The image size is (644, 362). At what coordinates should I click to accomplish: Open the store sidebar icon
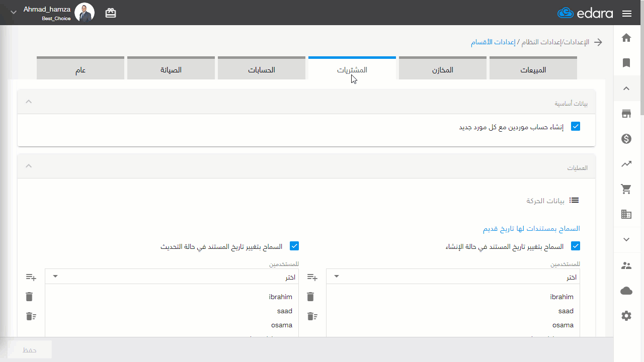coord(626,114)
